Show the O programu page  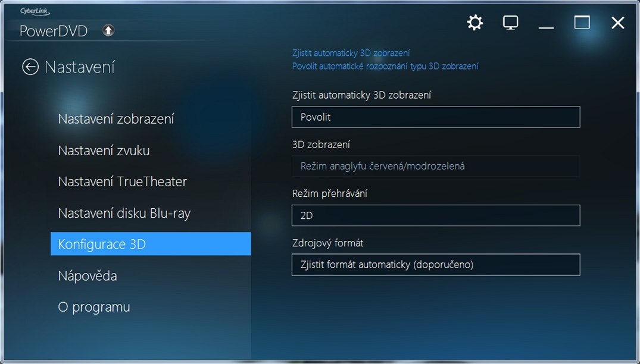point(94,307)
